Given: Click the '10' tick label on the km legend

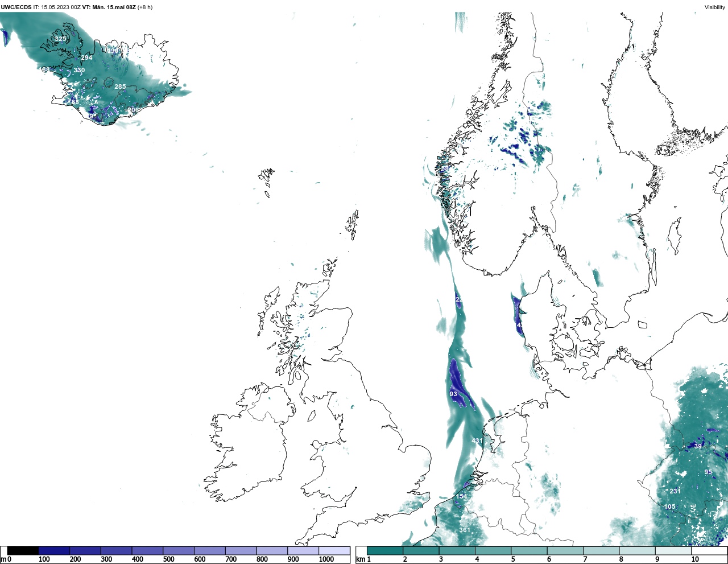Looking at the screenshot, I should (x=695, y=559).
